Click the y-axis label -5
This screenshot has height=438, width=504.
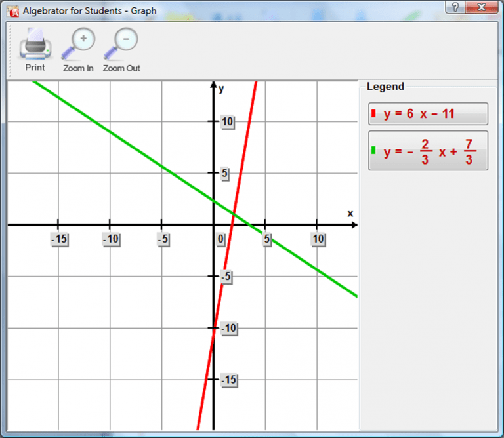click(x=226, y=277)
